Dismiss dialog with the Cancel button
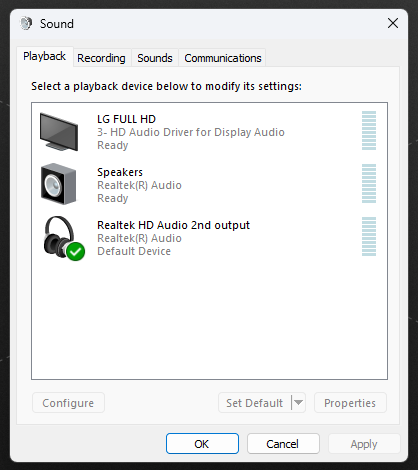The height and width of the screenshot is (470, 418). click(x=283, y=444)
